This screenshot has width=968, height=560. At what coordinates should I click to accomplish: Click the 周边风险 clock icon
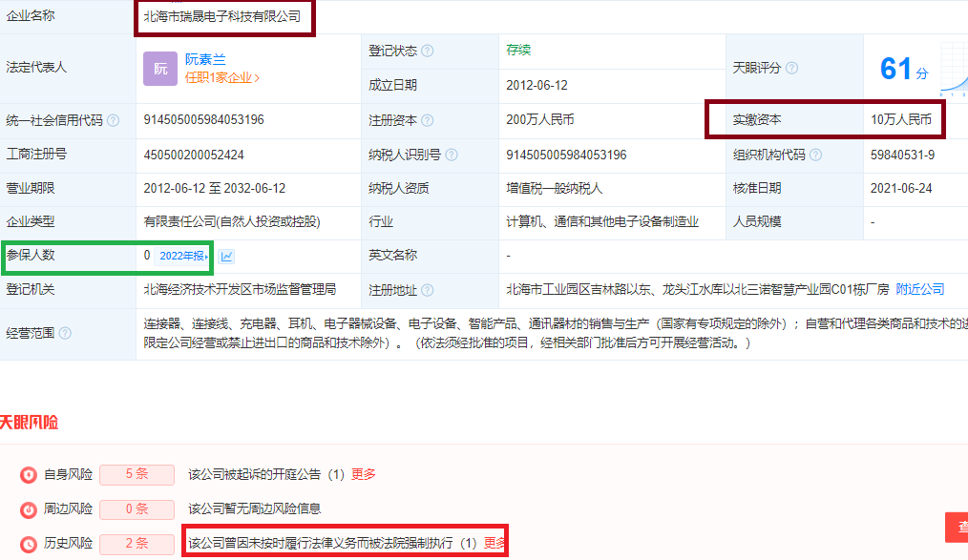(29, 509)
